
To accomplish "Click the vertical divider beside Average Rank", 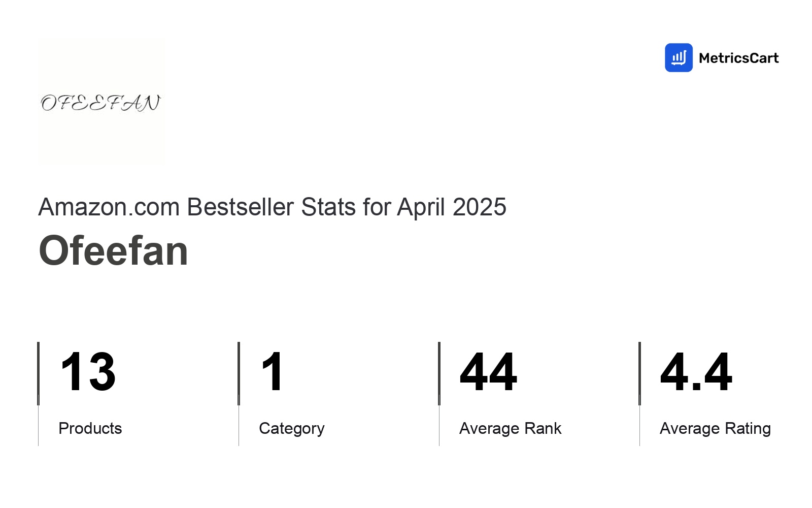I will [439, 394].
